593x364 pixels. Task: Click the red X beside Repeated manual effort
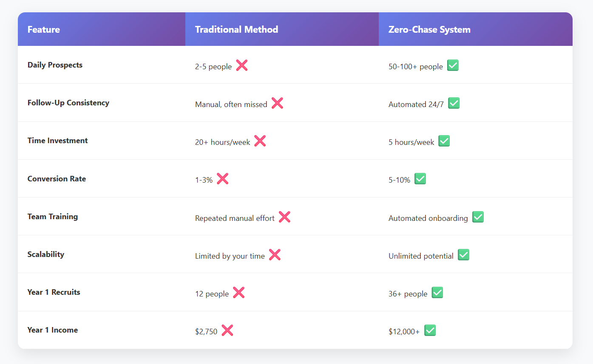pyautogui.click(x=284, y=217)
